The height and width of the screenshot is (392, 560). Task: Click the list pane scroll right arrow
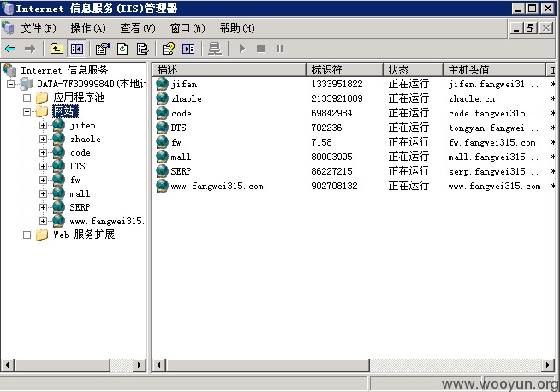pyautogui.click(x=548, y=365)
